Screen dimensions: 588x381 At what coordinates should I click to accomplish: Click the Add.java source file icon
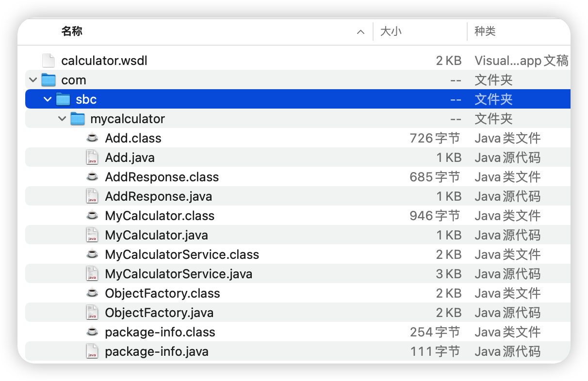(x=92, y=158)
